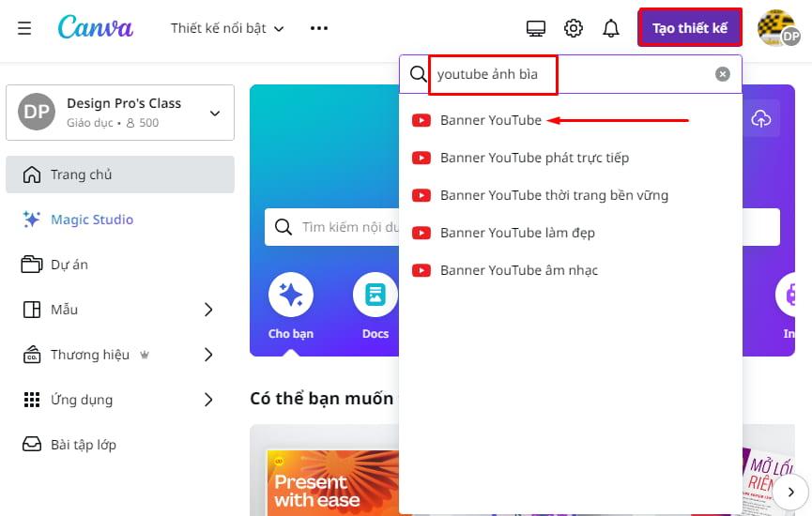Select Banner YouTube làm đẹp
Viewport: 812px width, 516px height.
click(570, 233)
